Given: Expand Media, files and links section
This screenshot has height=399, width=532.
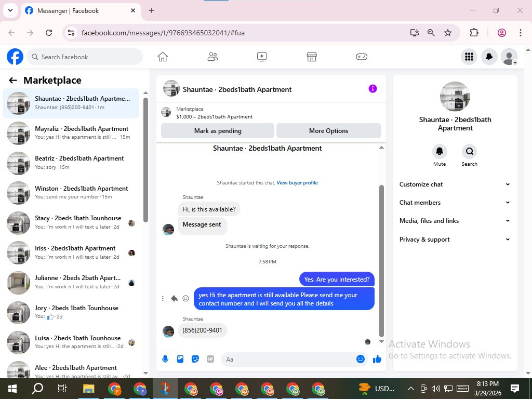Looking at the screenshot, I should click(455, 221).
